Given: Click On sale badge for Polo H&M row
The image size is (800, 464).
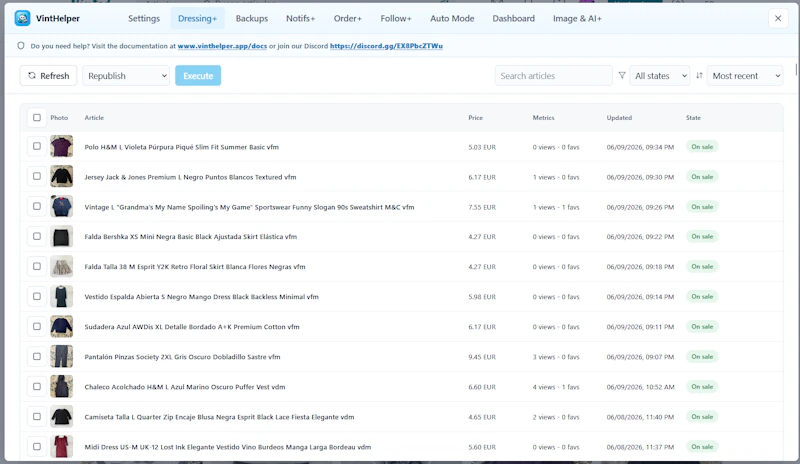Looking at the screenshot, I should (x=702, y=146).
